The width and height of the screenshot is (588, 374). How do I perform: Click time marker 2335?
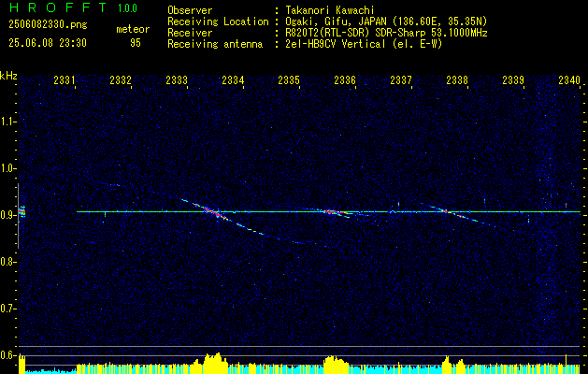(x=289, y=79)
